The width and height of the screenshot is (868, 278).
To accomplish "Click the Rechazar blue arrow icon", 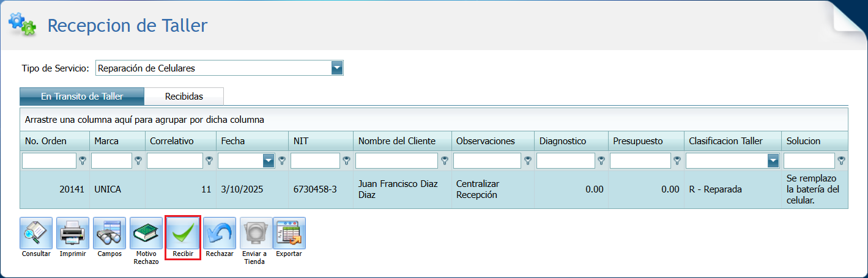I will tap(220, 233).
